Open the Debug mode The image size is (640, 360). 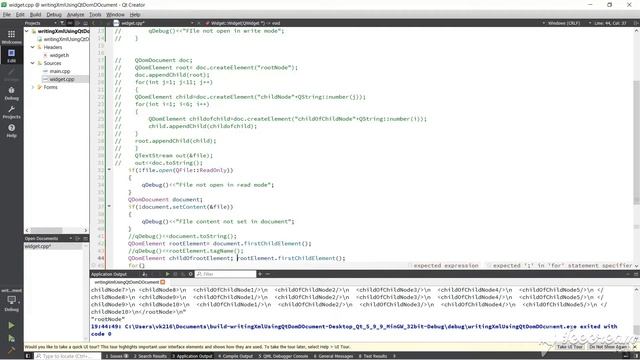tap(11, 93)
